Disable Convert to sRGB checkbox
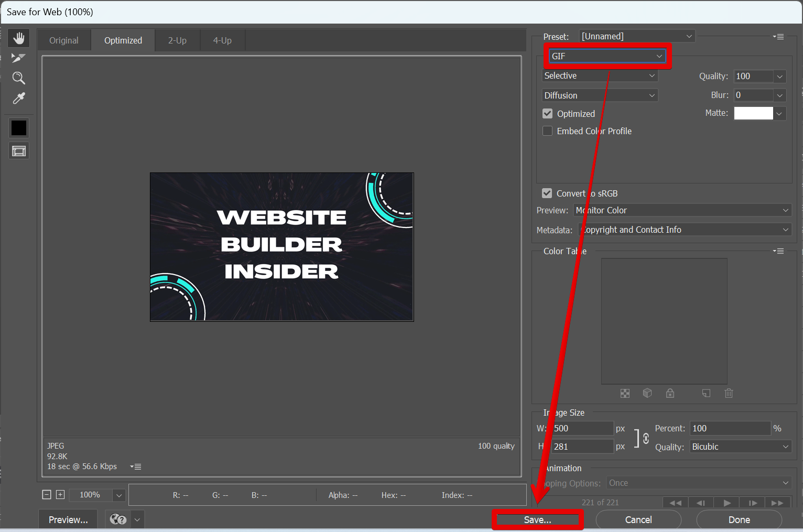803x532 pixels. point(547,193)
